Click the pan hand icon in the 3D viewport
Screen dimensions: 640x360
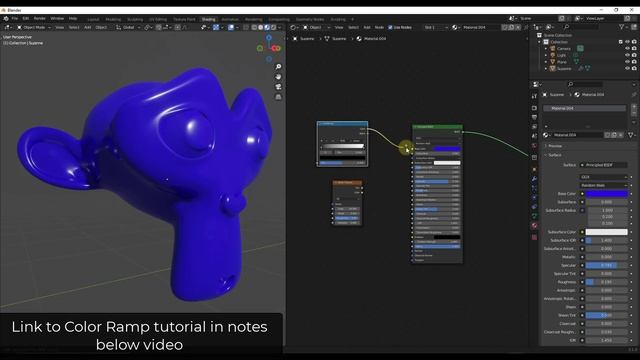278,77
